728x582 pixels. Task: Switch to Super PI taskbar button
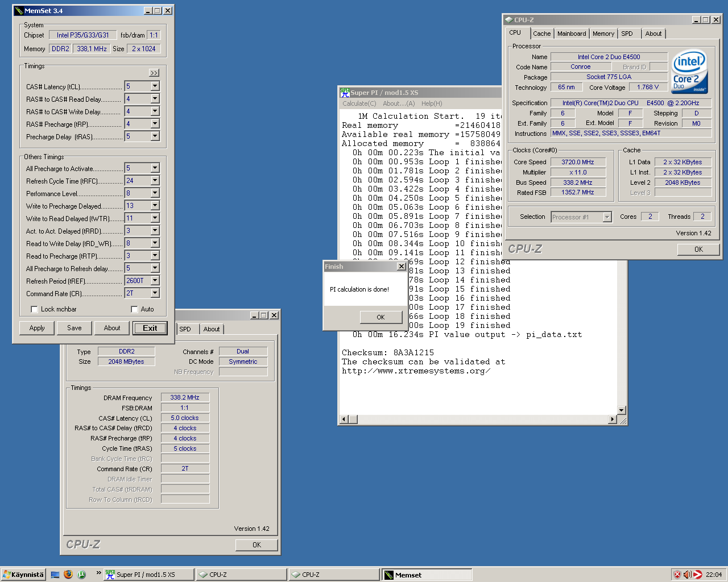[x=149, y=575]
